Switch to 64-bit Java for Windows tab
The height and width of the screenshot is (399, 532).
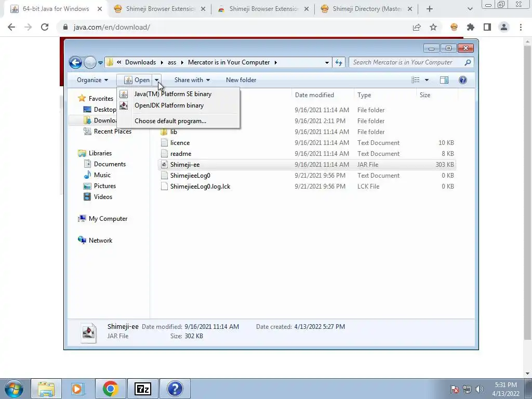(56, 9)
